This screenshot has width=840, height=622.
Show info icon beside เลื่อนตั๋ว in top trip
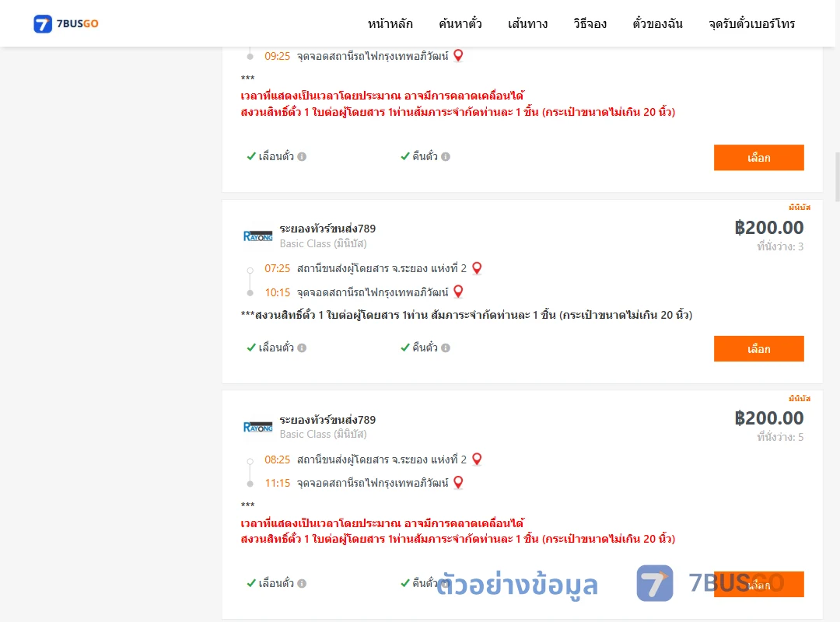pos(302,156)
